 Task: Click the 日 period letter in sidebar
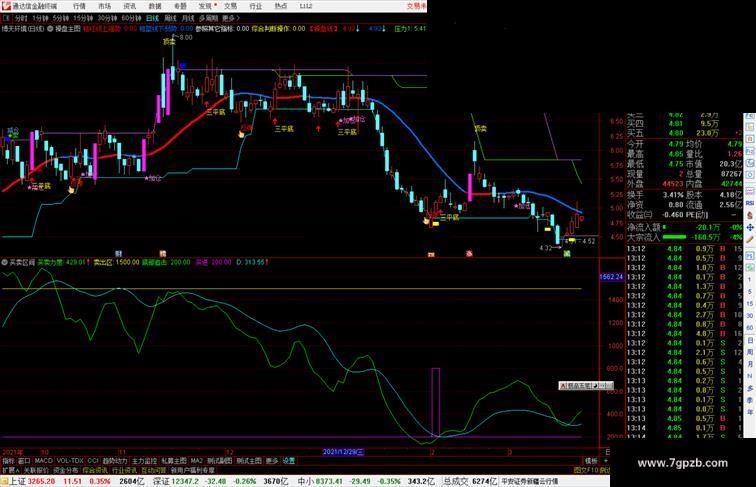[750, 340]
